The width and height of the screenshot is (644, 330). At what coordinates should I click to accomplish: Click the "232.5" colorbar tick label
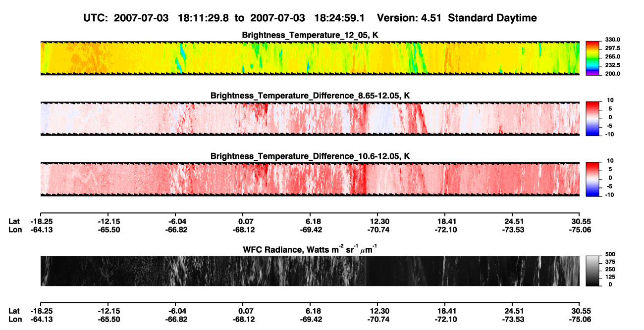pyautogui.click(x=612, y=65)
